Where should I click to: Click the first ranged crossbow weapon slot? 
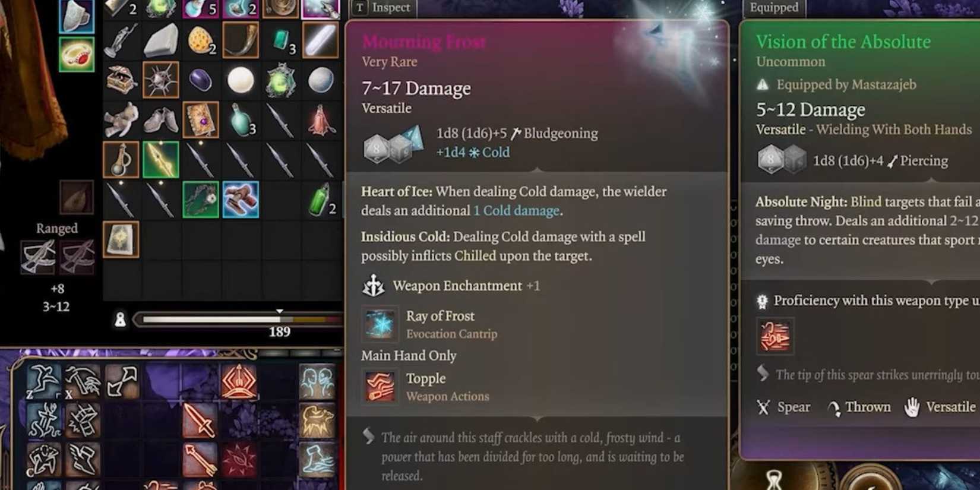tap(38, 257)
